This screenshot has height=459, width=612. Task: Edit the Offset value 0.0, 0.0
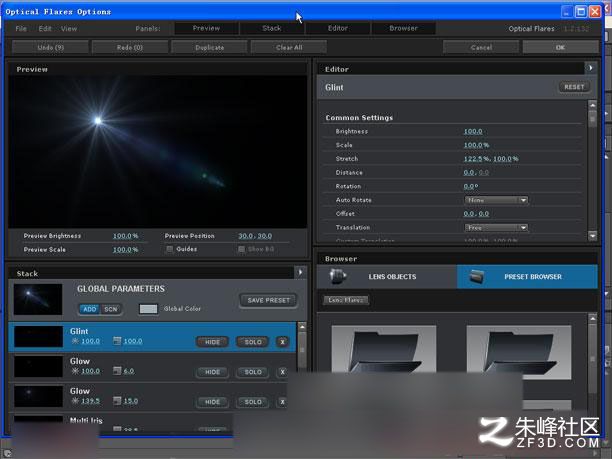pos(476,213)
